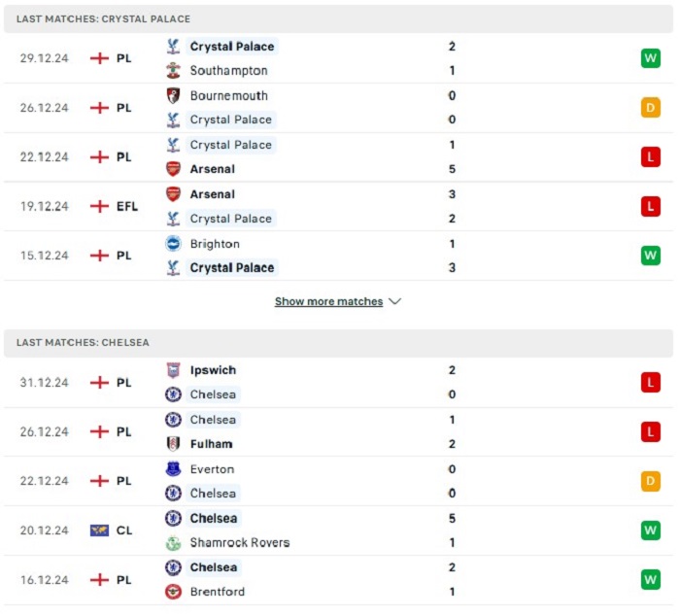Open the Brentford team name link

(x=218, y=592)
